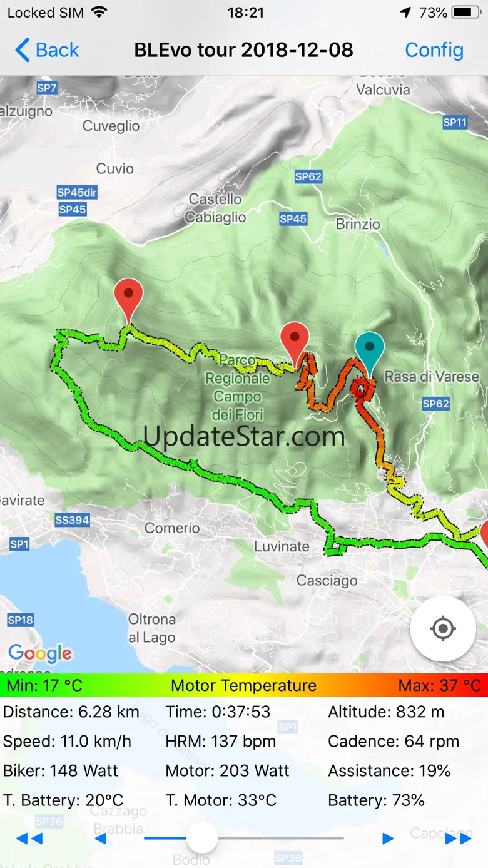Tap the Motor Temperature color legend bar
The height and width of the screenshot is (868, 488).
[x=244, y=685]
